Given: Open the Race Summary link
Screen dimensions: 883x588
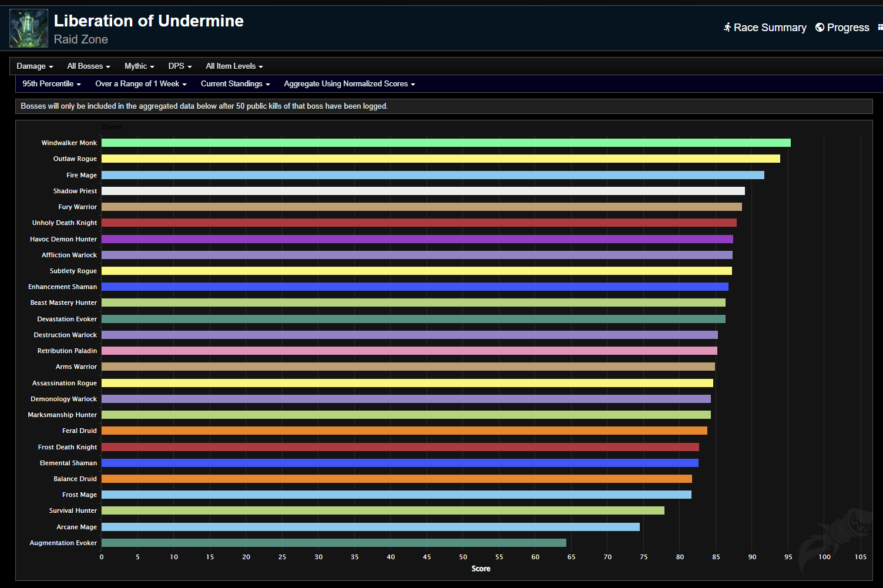Looking at the screenshot, I should 770,28.
